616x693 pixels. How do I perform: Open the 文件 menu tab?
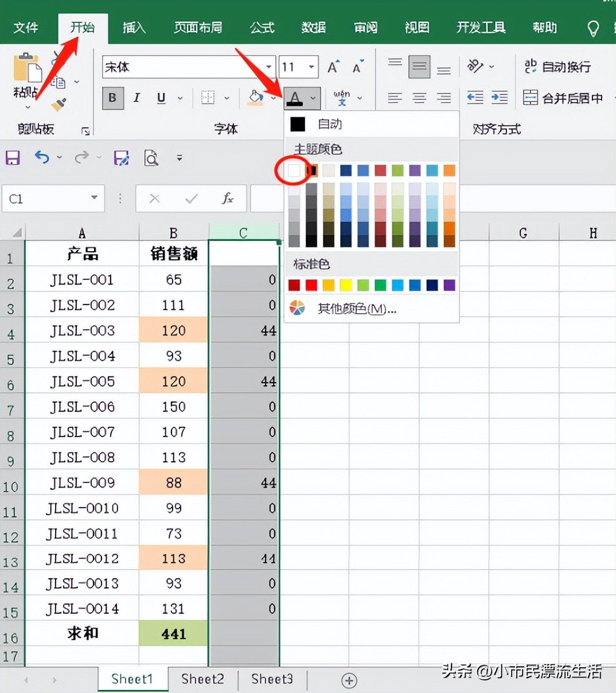click(x=26, y=28)
